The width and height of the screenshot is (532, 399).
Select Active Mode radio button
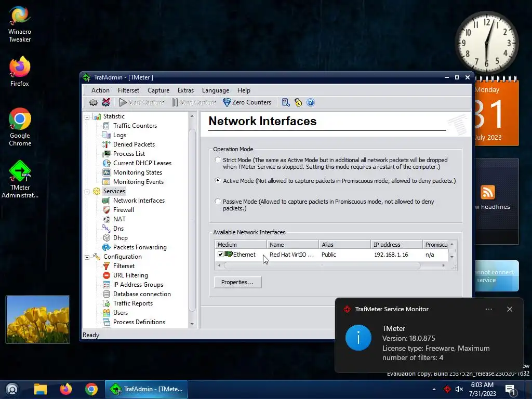(218, 180)
